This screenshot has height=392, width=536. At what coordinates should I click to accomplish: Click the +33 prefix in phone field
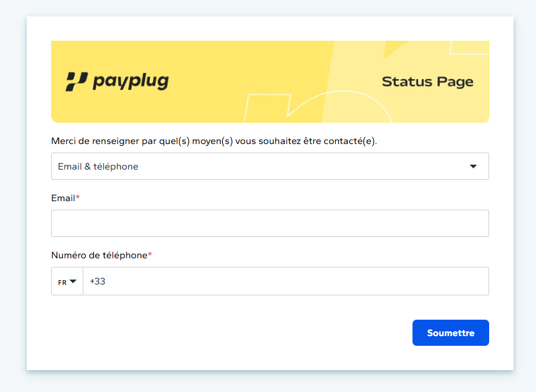[97, 281]
